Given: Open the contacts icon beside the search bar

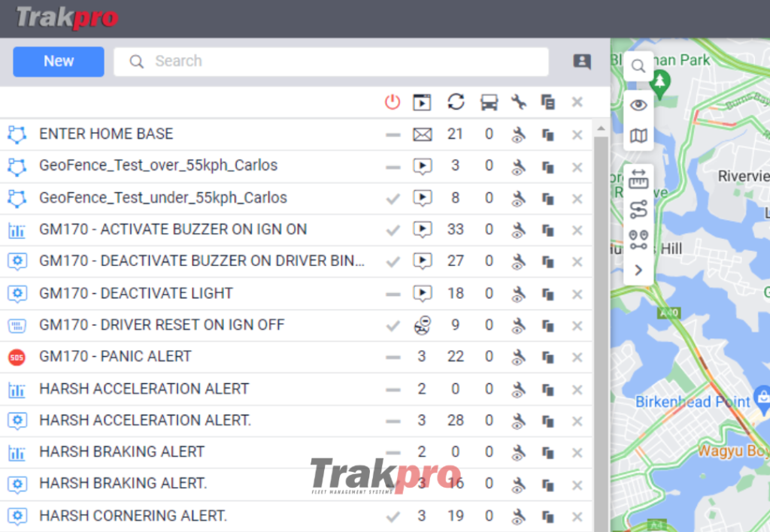Looking at the screenshot, I should [x=581, y=62].
